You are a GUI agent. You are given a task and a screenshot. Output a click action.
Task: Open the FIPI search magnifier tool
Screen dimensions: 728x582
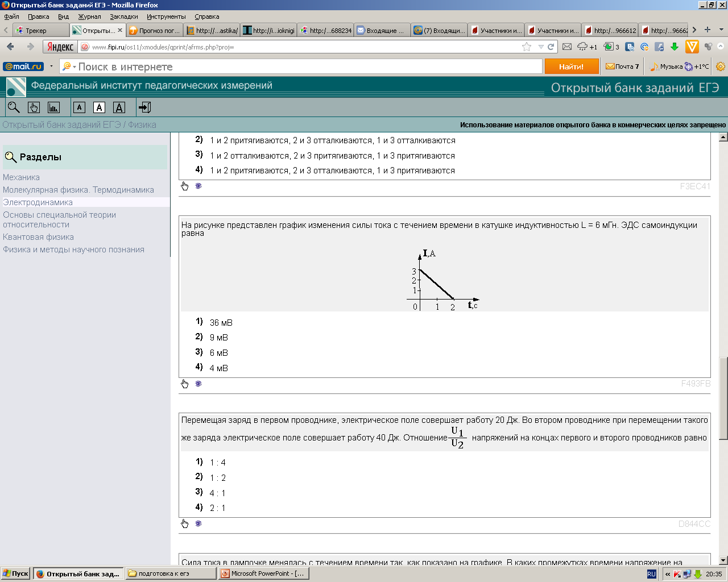tap(14, 107)
